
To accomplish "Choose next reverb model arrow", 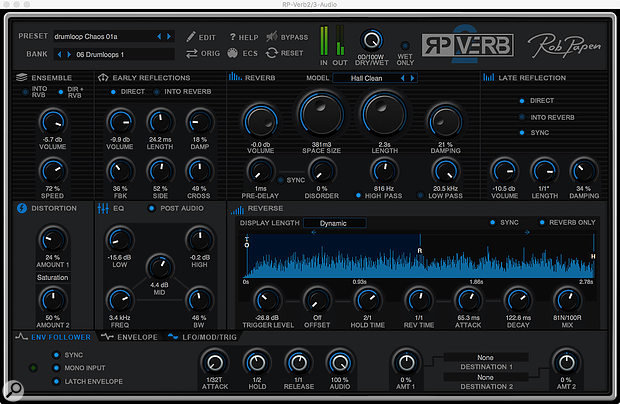I will [x=412, y=78].
